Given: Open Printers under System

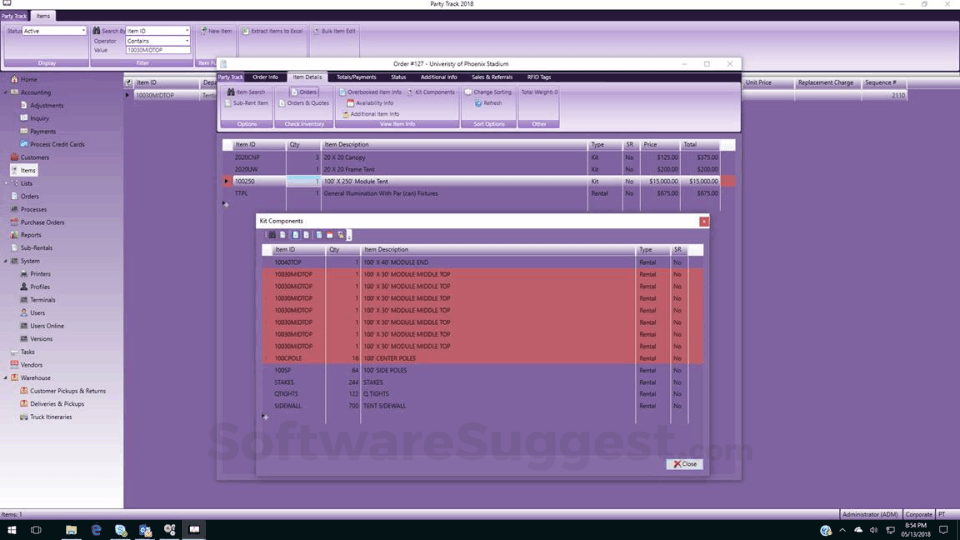Looking at the screenshot, I should click(35, 274).
